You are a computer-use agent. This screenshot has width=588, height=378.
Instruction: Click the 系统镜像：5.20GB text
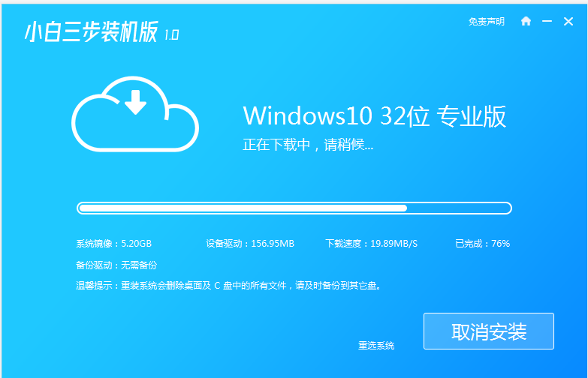pyautogui.click(x=113, y=244)
